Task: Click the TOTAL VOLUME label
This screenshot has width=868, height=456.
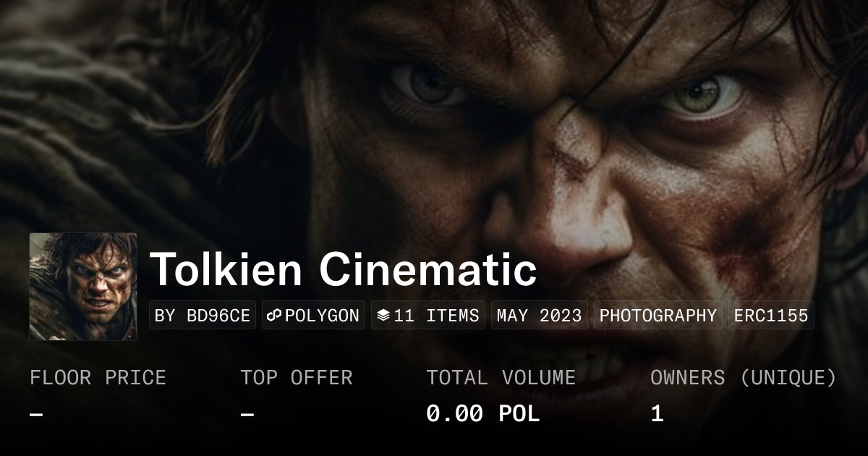Action: pos(501,378)
